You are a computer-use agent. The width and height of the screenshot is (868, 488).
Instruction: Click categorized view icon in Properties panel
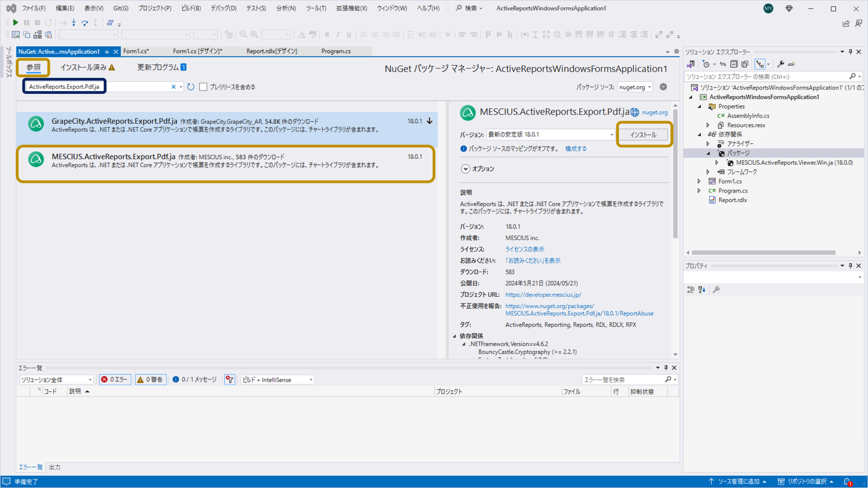coord(691,290)
